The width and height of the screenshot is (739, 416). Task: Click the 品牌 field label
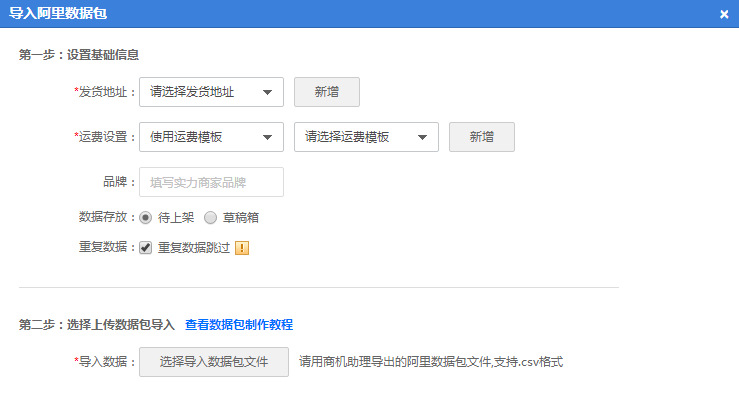[119, 182]
